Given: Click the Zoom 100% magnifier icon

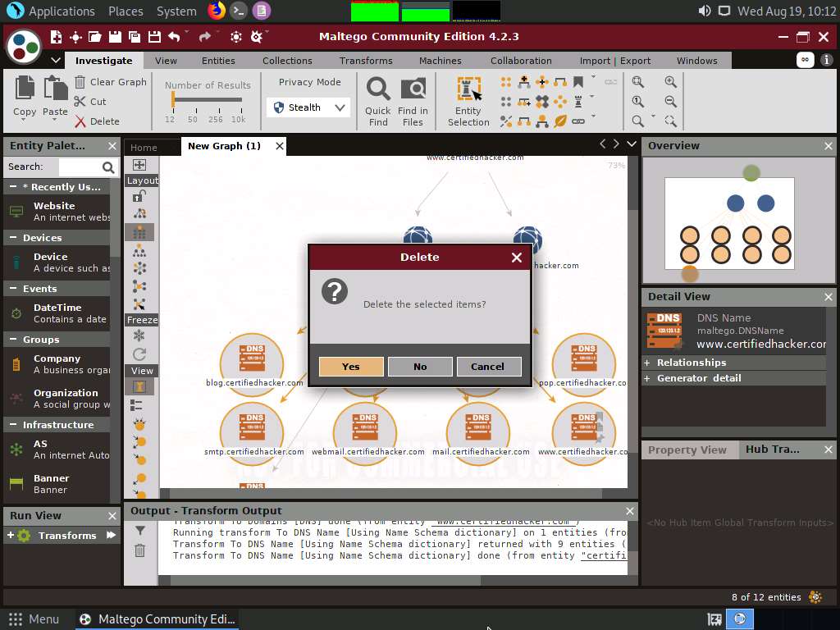Looking at the screenshot, I should (637, 101).
